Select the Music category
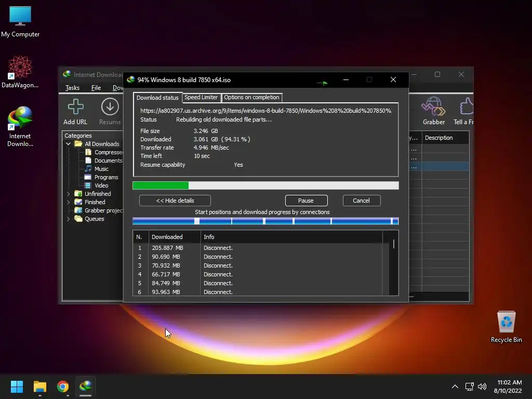The image size is (532, 399). pos(97,169)
